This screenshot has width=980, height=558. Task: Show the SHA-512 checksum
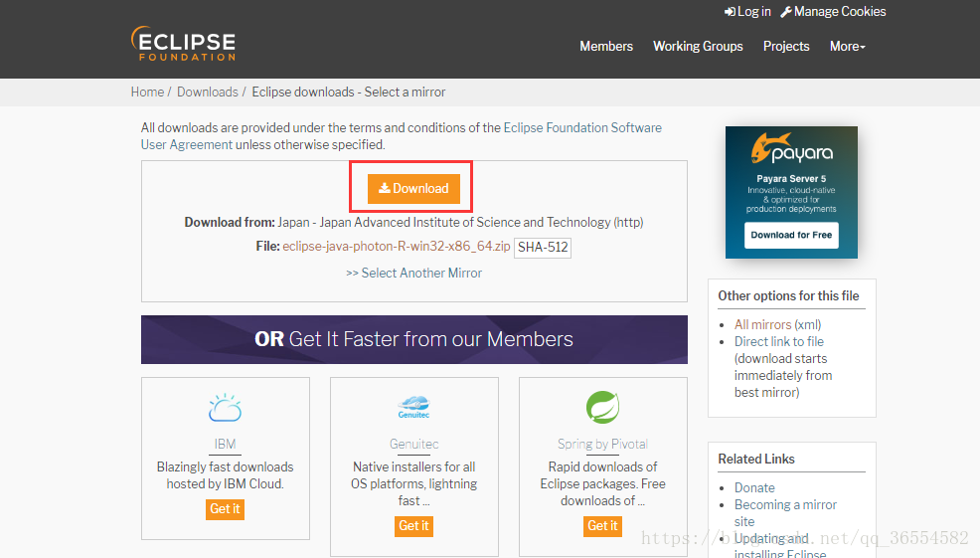543,247
